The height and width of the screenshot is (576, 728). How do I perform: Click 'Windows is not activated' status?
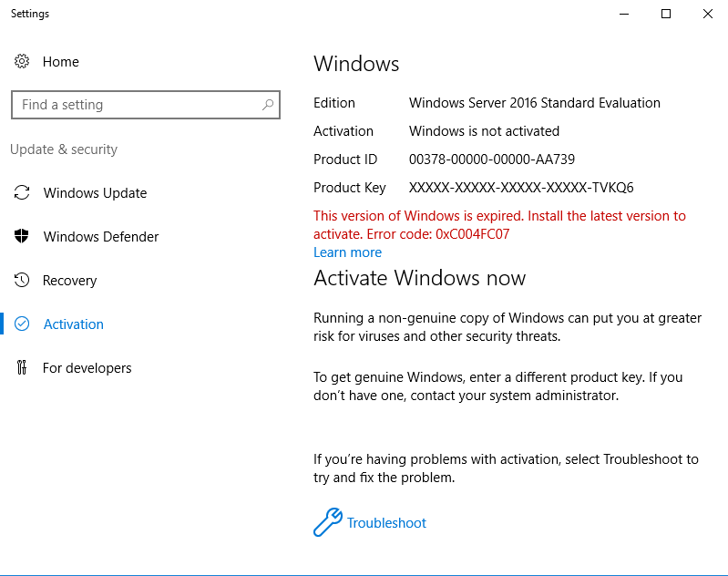click(x=484, y=131)
